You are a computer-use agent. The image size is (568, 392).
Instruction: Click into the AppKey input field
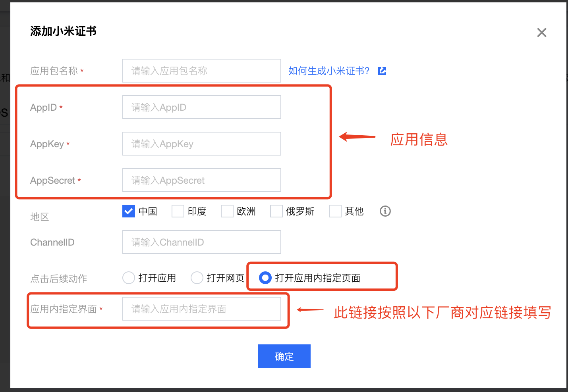tap(202, 144)
